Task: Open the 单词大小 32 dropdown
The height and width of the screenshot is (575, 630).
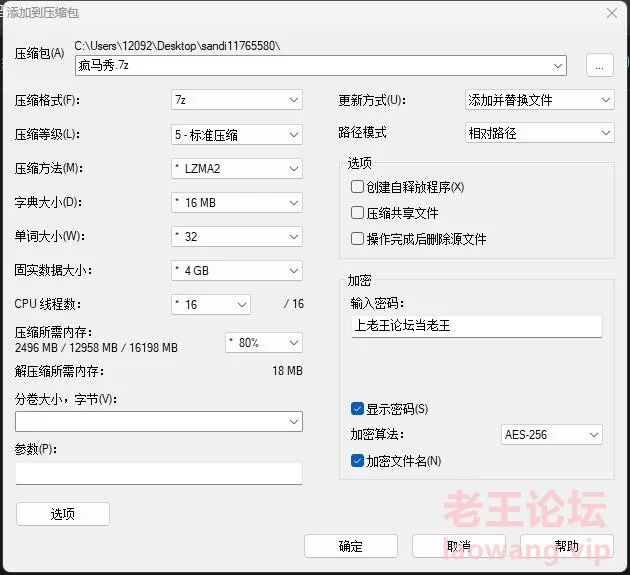Action: click(x=237, y=237)
